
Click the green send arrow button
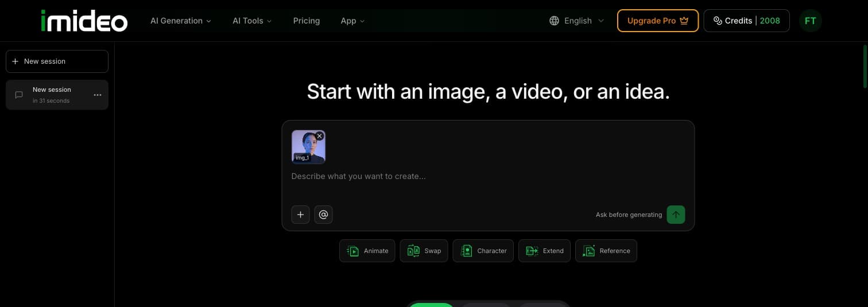[x=676, y=215]
